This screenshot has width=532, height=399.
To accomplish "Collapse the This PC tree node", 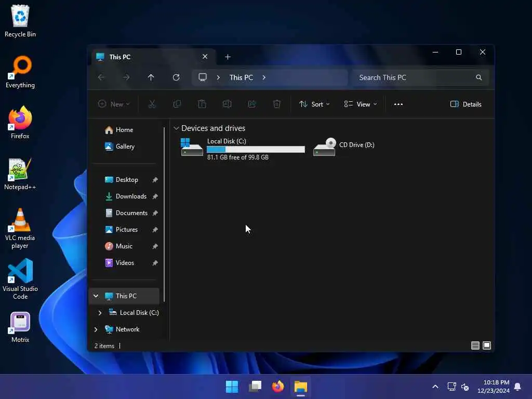I will point(96,296).
